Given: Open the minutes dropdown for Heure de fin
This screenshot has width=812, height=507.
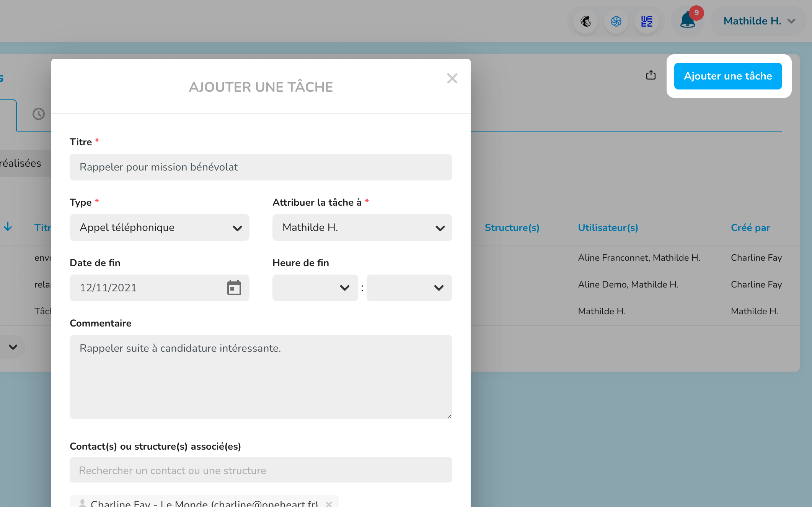Looking at the screenshot, I should pyautogui.click(x=409, y=288).
